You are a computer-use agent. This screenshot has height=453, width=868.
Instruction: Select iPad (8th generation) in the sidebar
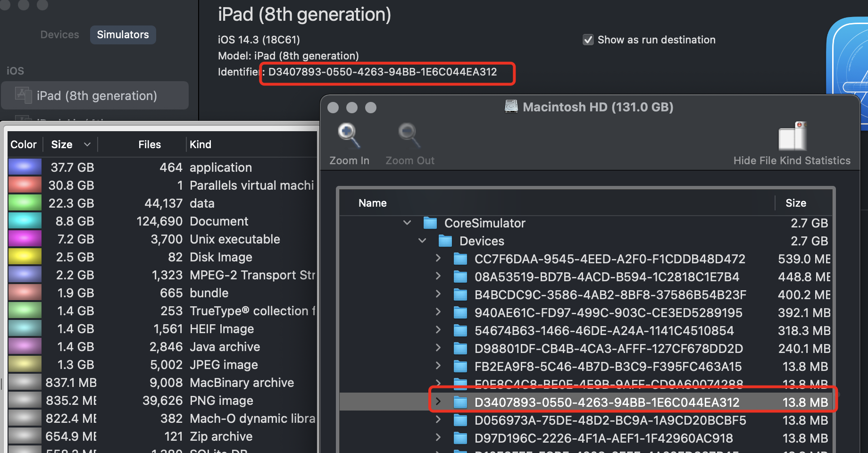[95, 95]
